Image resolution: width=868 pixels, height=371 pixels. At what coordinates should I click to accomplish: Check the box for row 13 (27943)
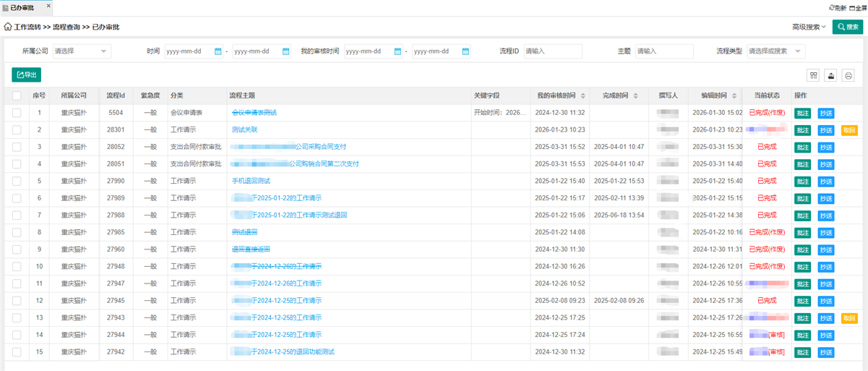tap(17, 317)
